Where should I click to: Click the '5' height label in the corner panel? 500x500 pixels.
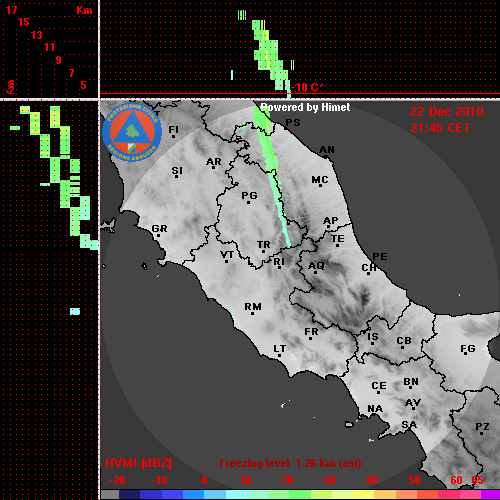pyautogui.click(x=83, y=85)
